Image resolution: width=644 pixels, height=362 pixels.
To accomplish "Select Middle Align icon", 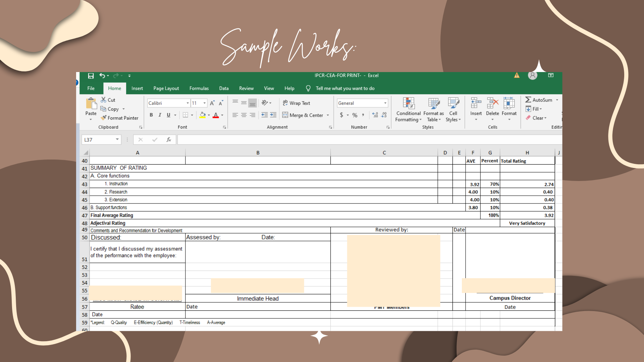I will 244,103.
